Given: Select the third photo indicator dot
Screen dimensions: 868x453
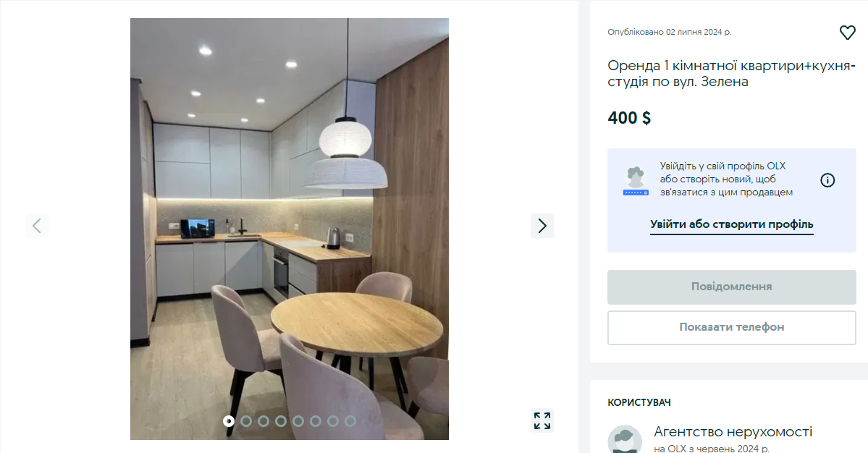Looking at the screenshot, I should point(264,421).
